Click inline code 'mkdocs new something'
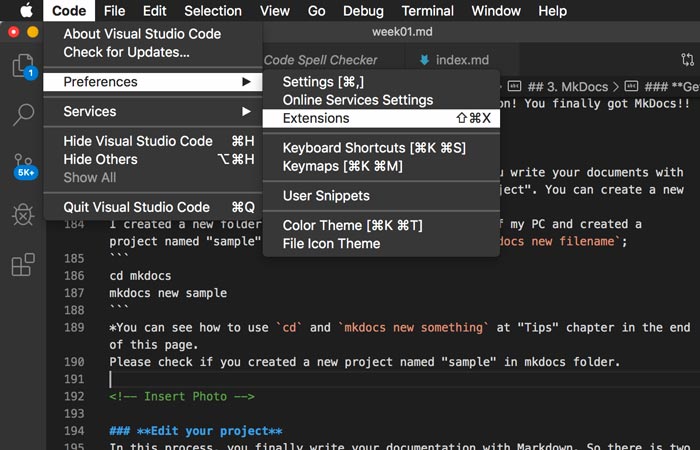This screenshot has height=450, width=700. [x=414, y=327]
